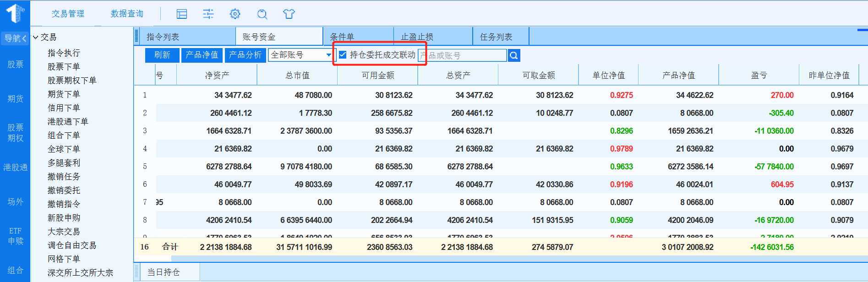Open the gear settings icon
Image resolution: width=868 pixels, height=282 pixels.
(x=235, y=14)
